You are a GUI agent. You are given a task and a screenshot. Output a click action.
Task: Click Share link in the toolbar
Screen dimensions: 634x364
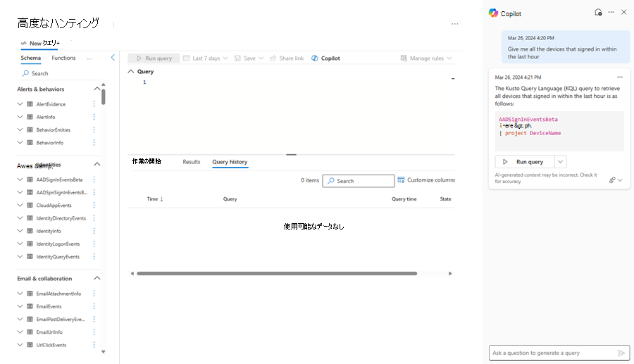pyautogui.click(x=287, y=58)
